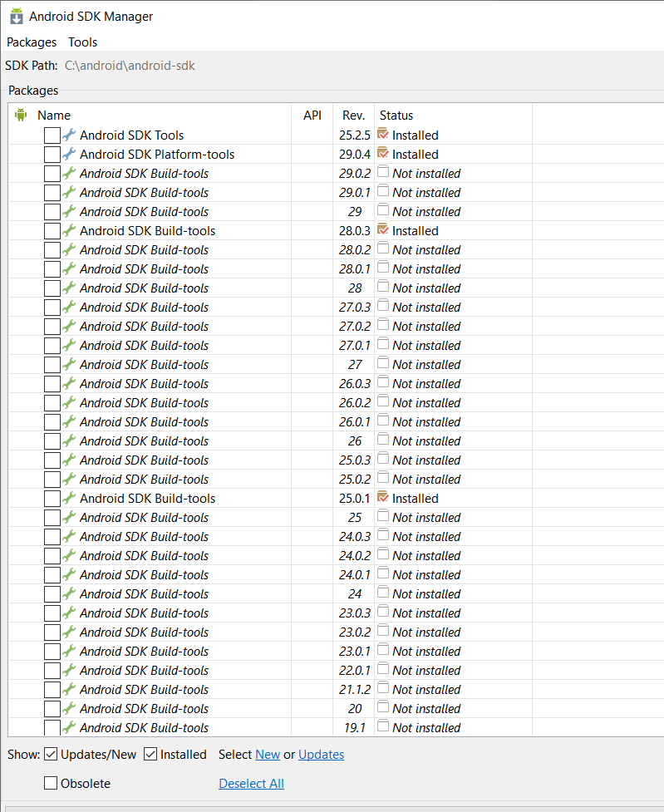Click revision value 23.0.2
Image resolution: width=664 pixels, height=812 pixels.
click(x=355, y=632)
